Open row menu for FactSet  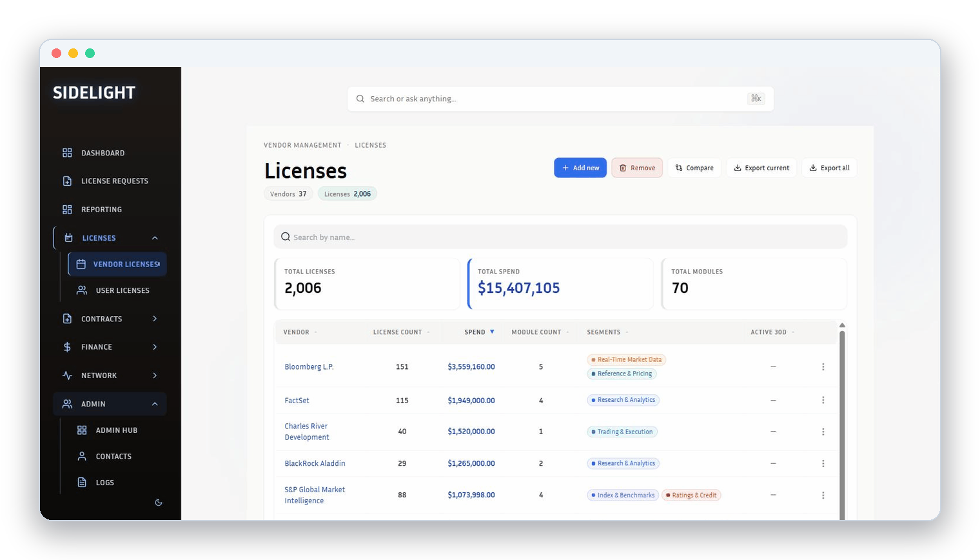tap(823, 400)
